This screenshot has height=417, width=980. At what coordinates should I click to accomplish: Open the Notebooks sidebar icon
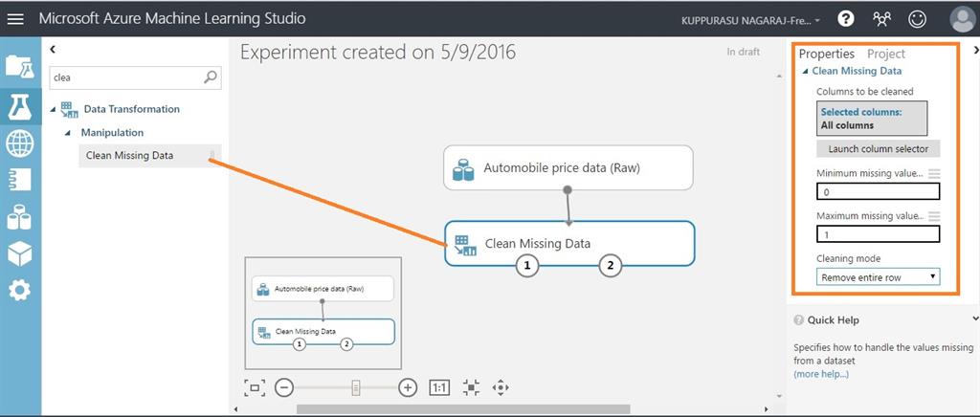coord(20,180)
